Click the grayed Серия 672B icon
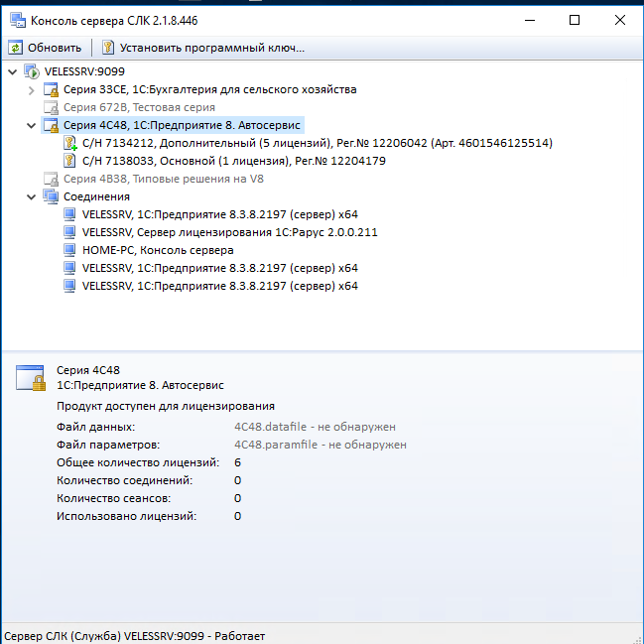This screenshot has width=644, height=644. (x=51, y=107)
